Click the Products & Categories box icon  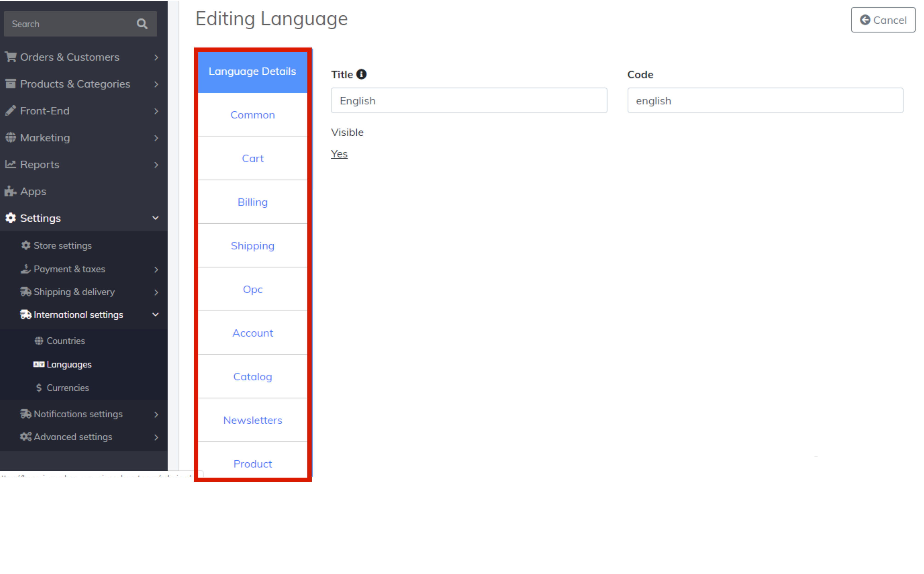(x=10, y=84)
